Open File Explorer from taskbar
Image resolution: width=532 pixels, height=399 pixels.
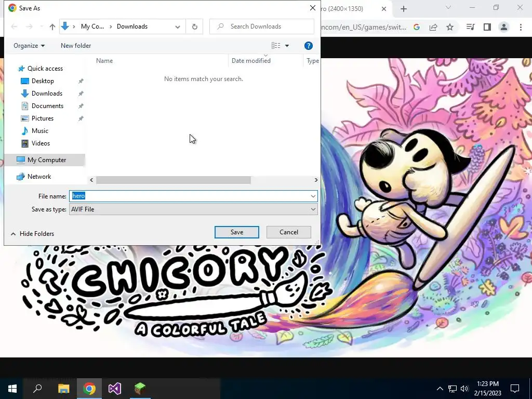[63, 389]
